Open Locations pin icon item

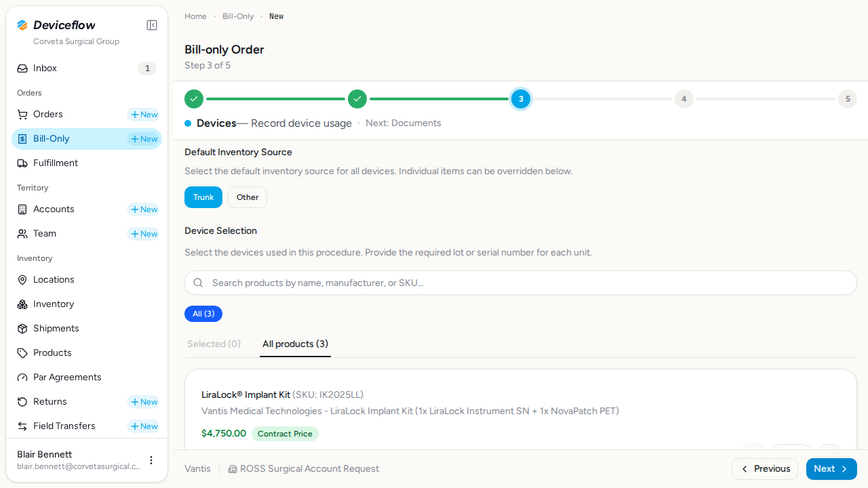(87, 280)
